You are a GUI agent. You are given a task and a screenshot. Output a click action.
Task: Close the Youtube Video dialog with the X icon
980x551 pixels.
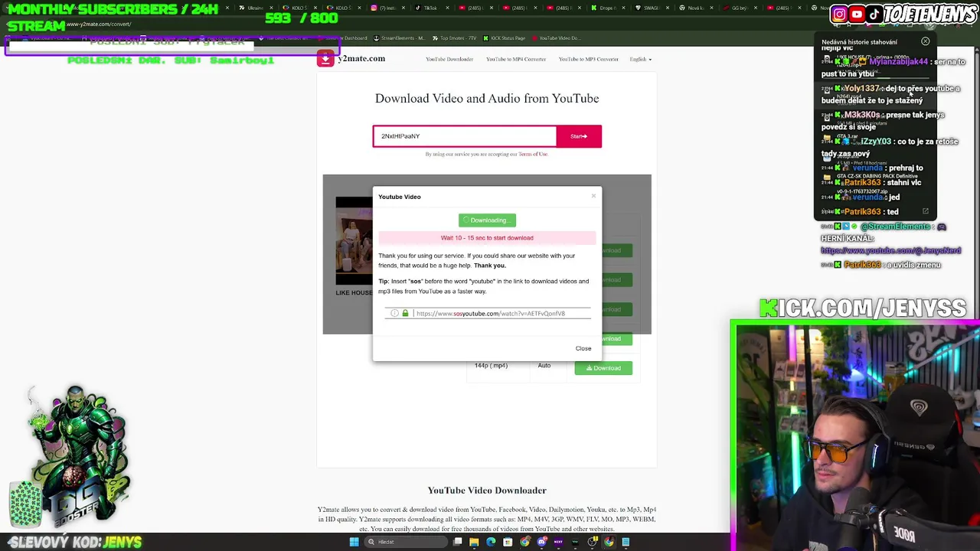click(x=593, y=196)
